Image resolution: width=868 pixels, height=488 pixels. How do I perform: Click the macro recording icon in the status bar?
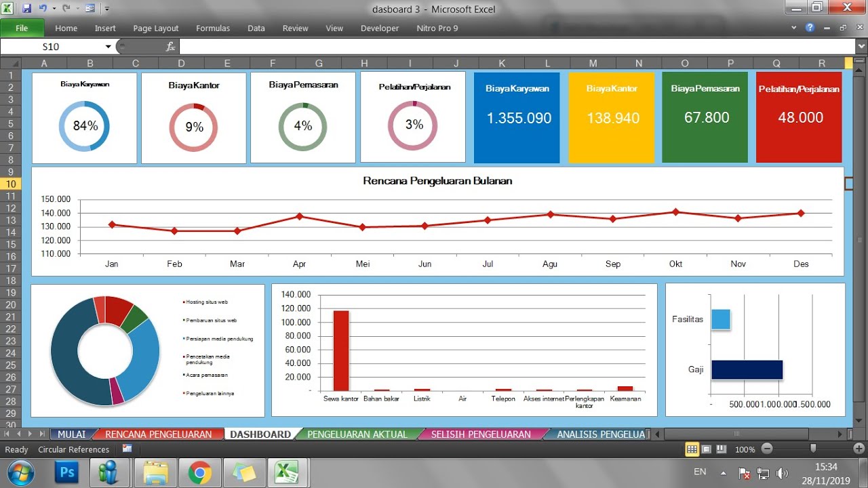click(127, 449)
